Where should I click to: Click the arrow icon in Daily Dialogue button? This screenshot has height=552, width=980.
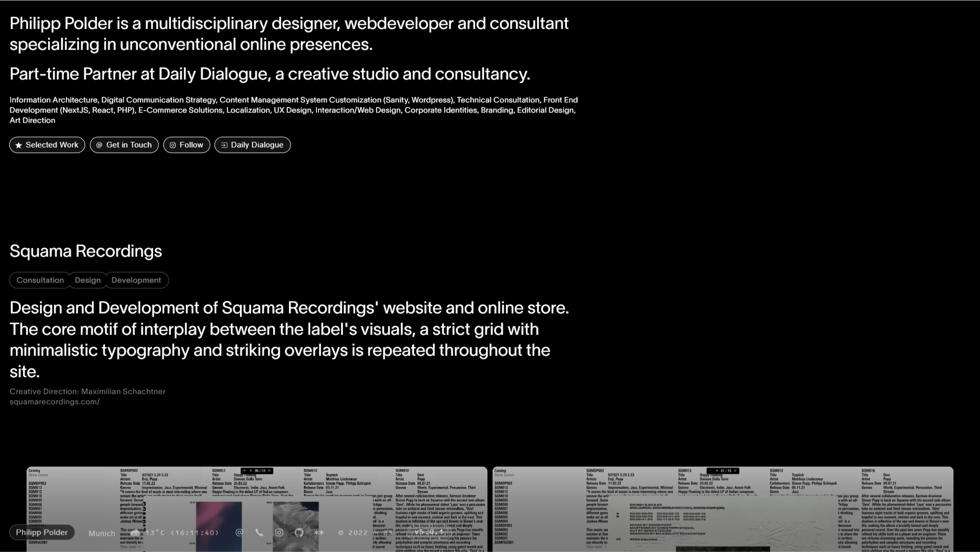click(224, 145)
